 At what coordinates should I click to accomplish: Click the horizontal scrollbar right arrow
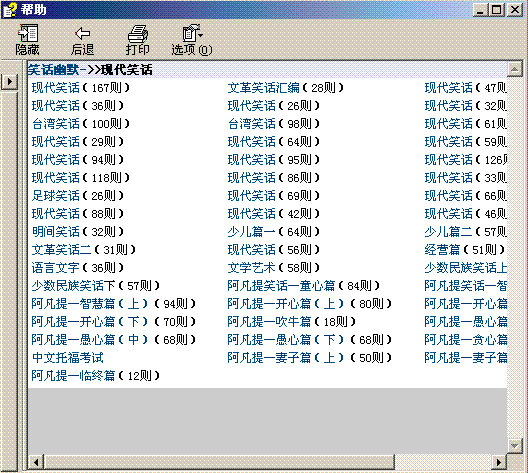[499, 462]
